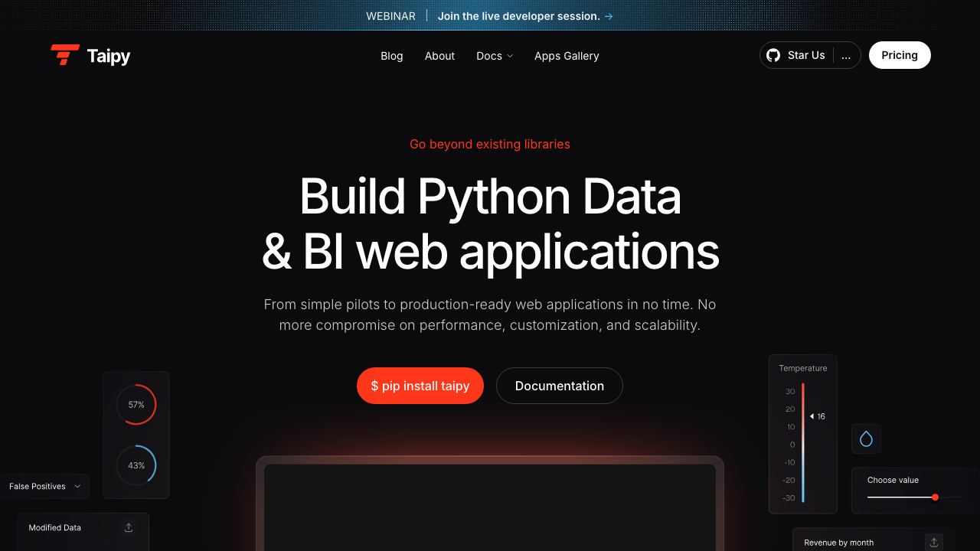Click the water droplet icon card
The image size is (980, 551).
[866, 439]
